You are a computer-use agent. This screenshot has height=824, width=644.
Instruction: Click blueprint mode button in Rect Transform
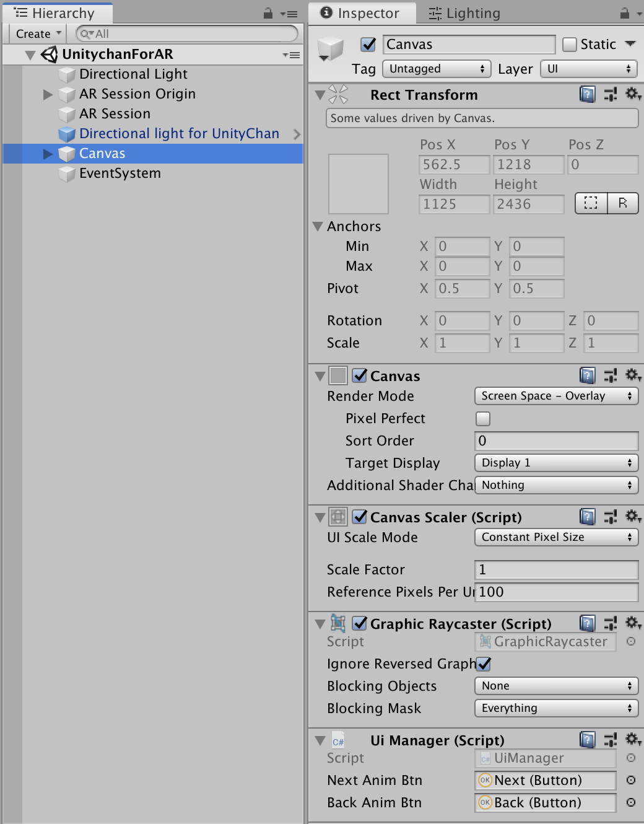click(x=591, y=203)
